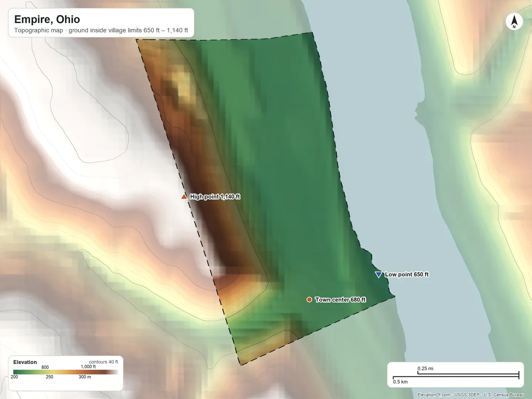Click the '0.25 mi' scale bar label
Screen dimensions: 532x399
[426, 368]
